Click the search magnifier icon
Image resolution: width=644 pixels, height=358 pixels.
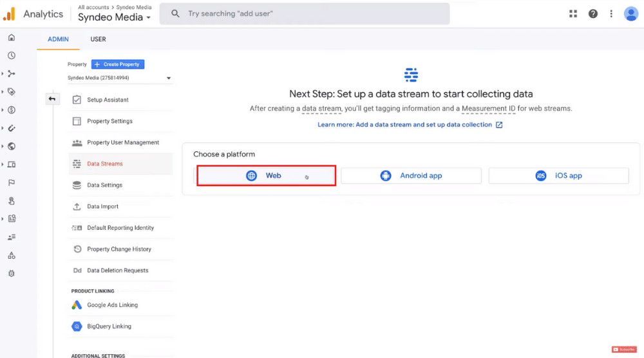coord(175,14)
